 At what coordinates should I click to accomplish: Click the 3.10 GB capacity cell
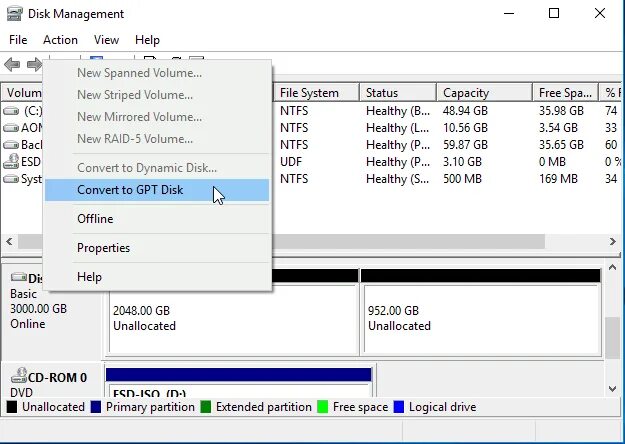click(462, 162)
